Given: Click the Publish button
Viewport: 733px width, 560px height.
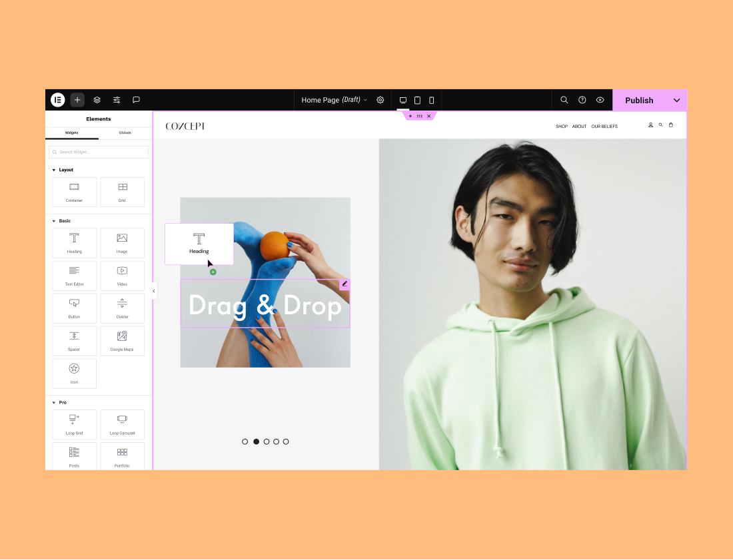Looking at the screenshot, I should coord(638,100).
